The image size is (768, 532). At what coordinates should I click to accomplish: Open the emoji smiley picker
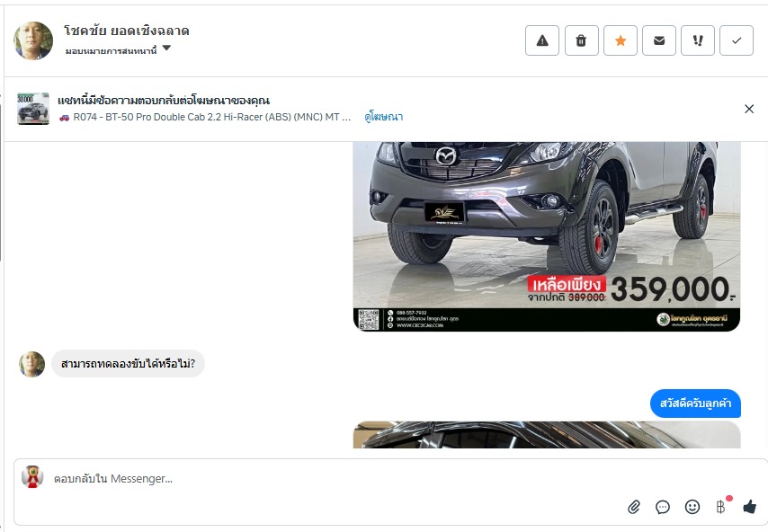point(692,507)
